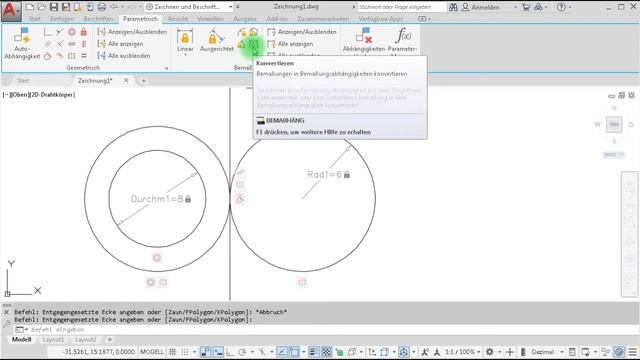Viewport: 640px width, 360px height.
Task: Click the Konvertieren dimension convert icon
Action: click(x=254, y=44)
